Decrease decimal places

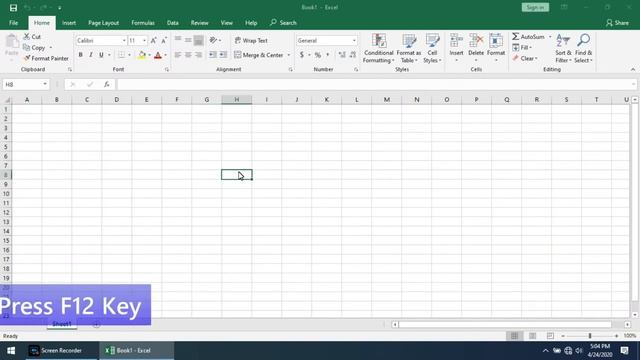353,55
